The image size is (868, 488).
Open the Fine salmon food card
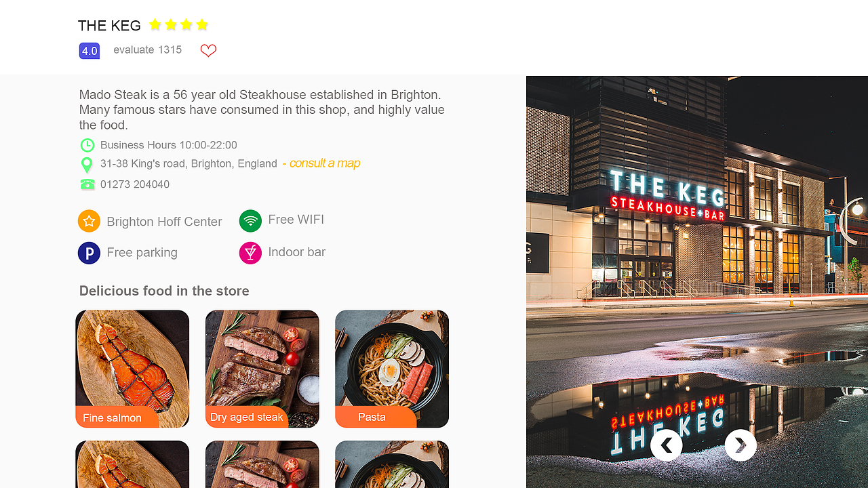[132, 369]
